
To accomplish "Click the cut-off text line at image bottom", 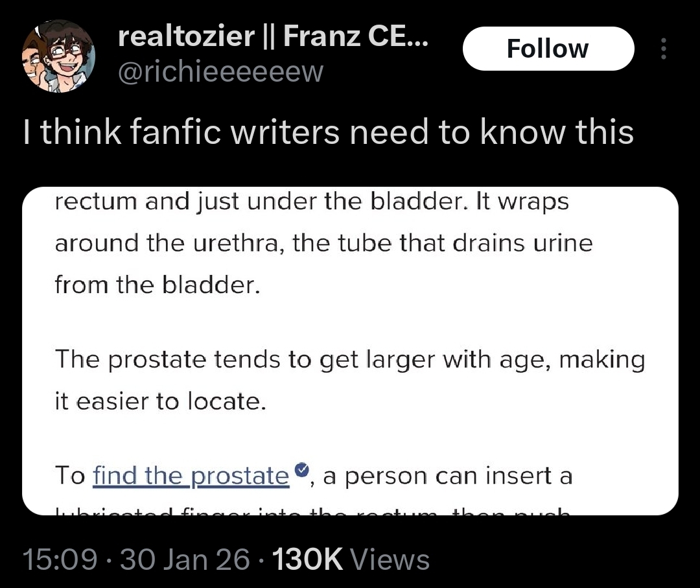I will tap(311, 511).
